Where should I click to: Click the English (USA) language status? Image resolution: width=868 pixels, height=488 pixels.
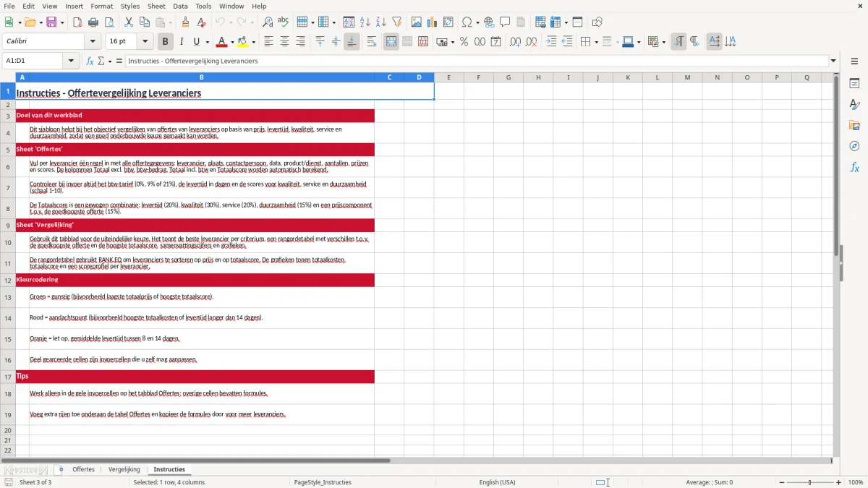click(x=497, y=482)
